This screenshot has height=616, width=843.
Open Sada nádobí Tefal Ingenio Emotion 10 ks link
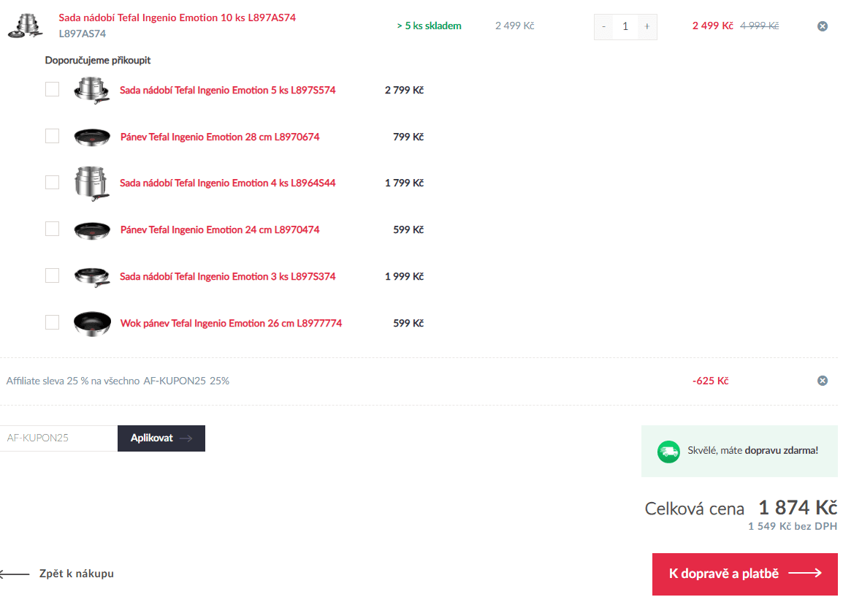pos(177,18)
